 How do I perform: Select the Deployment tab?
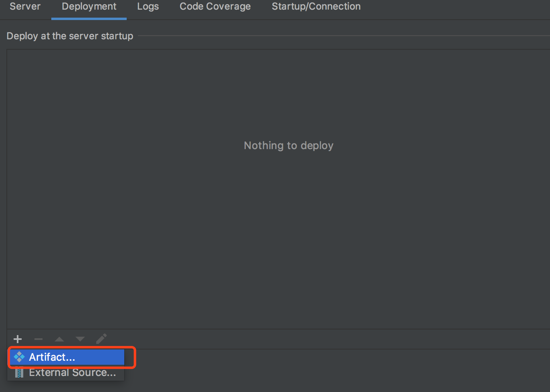click(89, 6)
